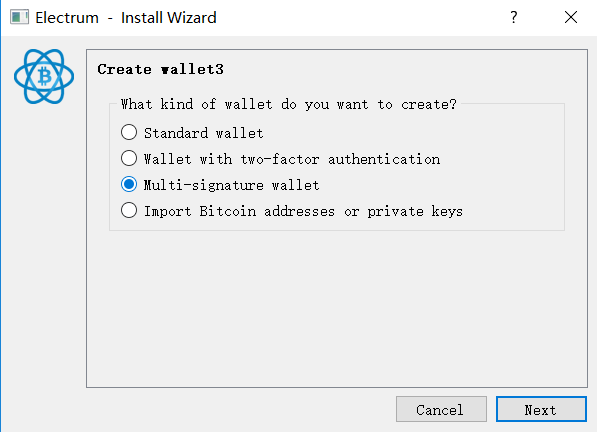The image size is (597, 432).
Task: Click the "Standard wallet" label text
Action: pyautogui.click(x=204, y=133)
